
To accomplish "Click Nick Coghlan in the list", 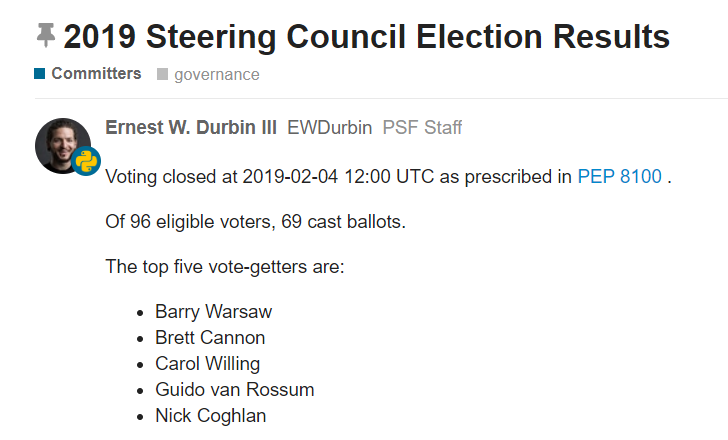I will (210, 416).
